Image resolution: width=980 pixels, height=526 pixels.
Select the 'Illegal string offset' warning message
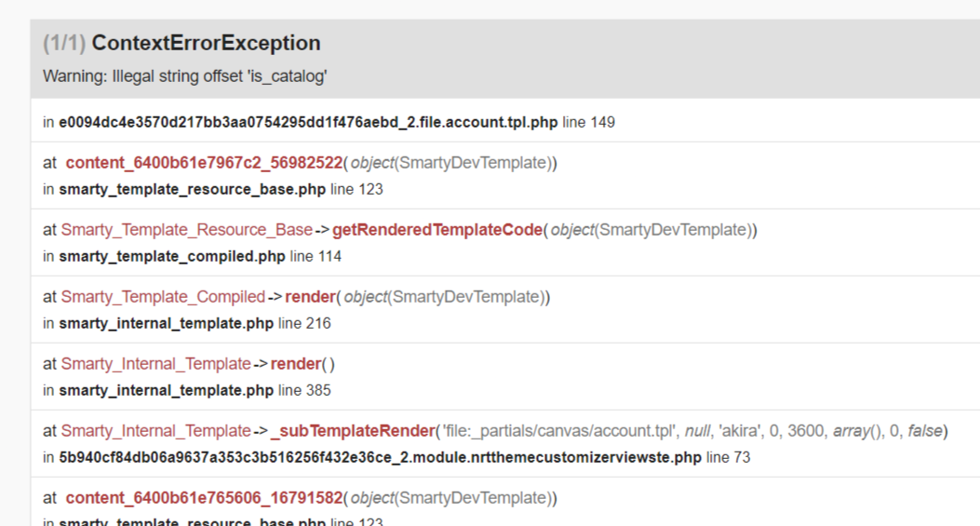pos(185,76)
